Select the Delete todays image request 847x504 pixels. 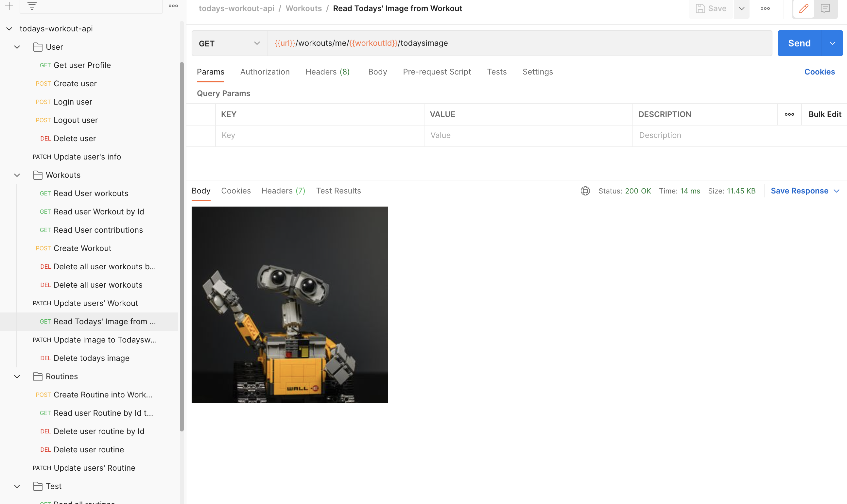coord(91,358)
